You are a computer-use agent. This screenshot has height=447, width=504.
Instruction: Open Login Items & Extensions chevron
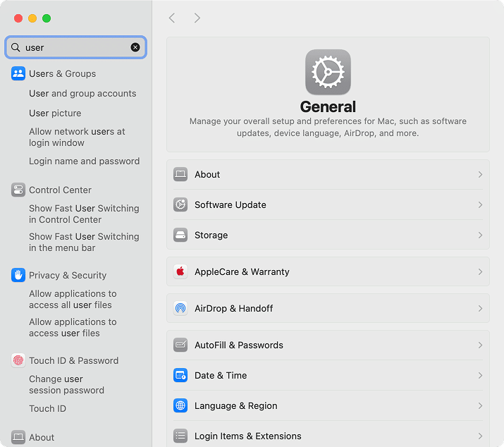[x=480, y=436]
